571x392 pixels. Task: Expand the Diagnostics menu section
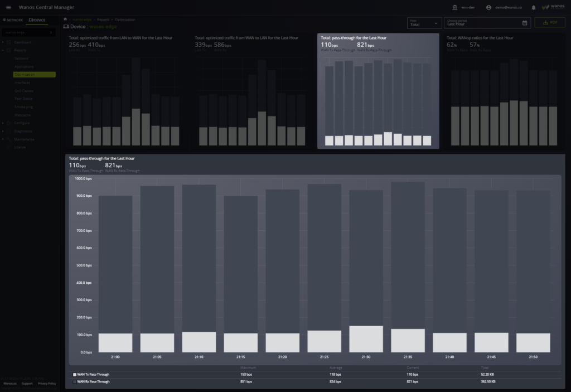23,131
